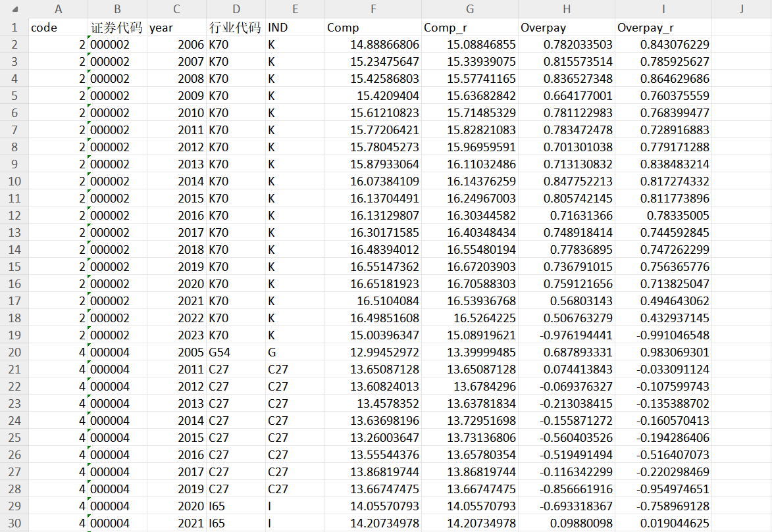
Task: Select cell with value 0.760375559
Action: [x=663, y=96]
